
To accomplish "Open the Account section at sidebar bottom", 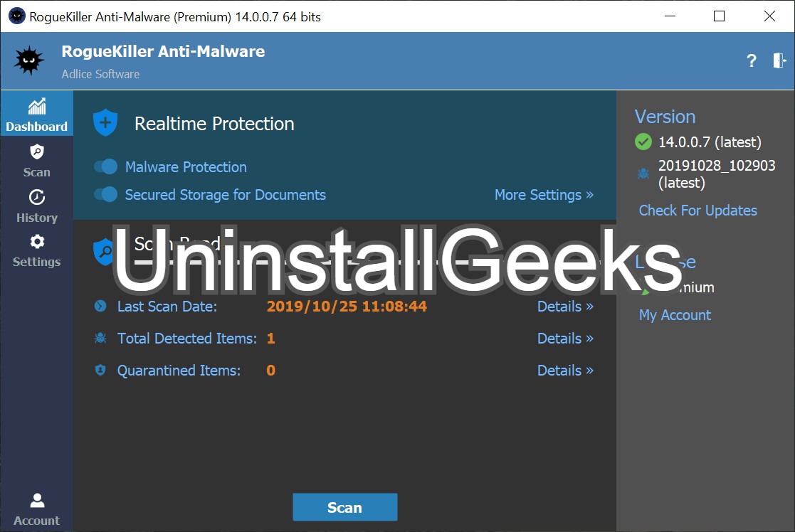I will coord(36,509).
